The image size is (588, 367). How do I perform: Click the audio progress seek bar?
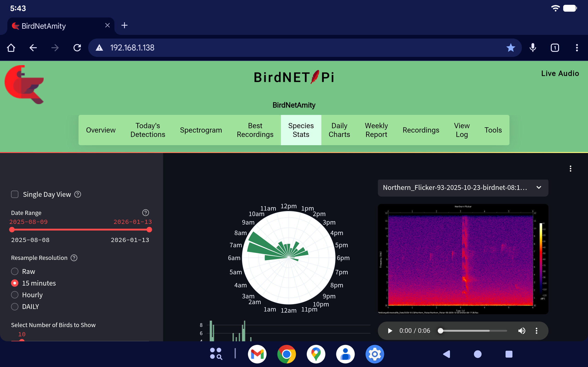[473, 331]
